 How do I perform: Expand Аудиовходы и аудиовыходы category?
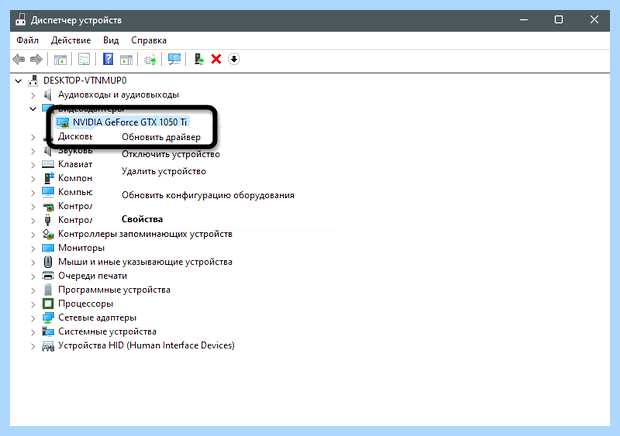coord(33,95)
